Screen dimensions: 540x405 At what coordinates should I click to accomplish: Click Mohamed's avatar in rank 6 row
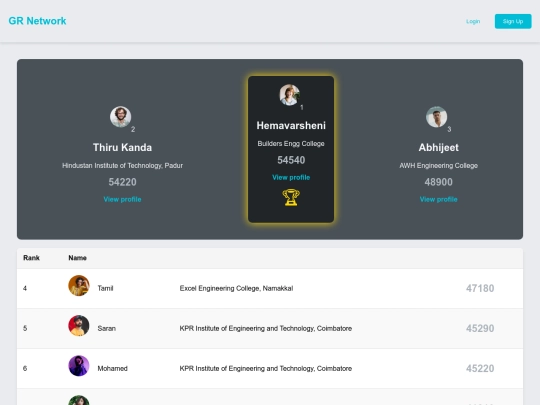(79, 366)
